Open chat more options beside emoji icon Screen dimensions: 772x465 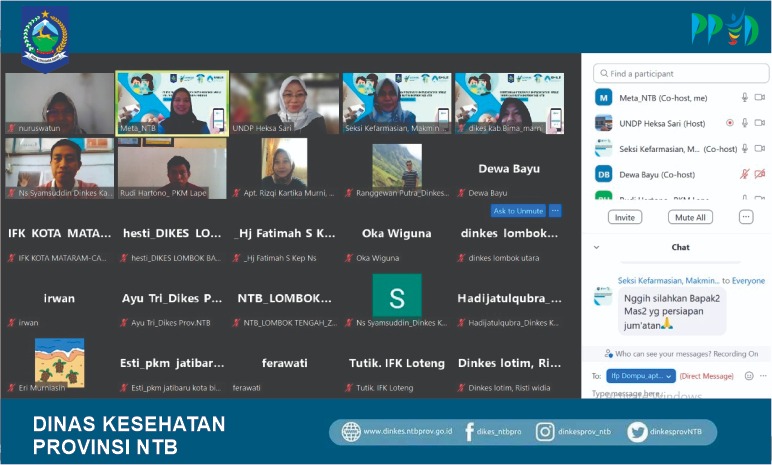click(x=763, y=376)
